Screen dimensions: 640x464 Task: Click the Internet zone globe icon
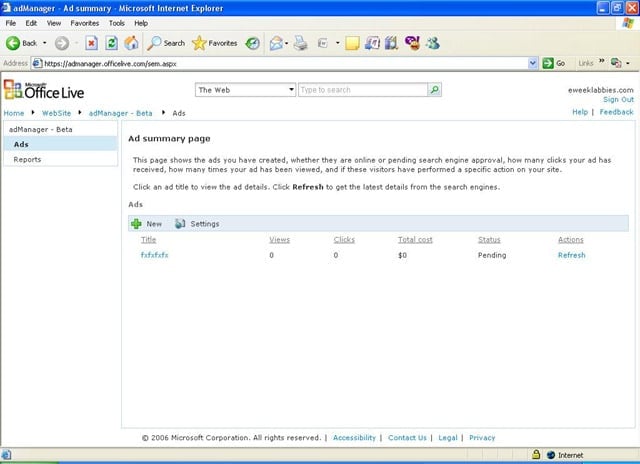pyautogui.click(x=551, y=455)
